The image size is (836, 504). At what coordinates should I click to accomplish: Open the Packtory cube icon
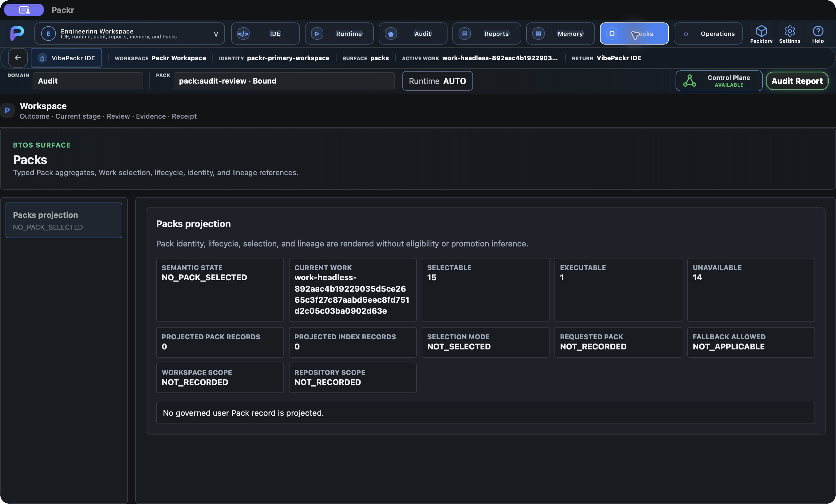pyautogui.click(x=761, y=31)
